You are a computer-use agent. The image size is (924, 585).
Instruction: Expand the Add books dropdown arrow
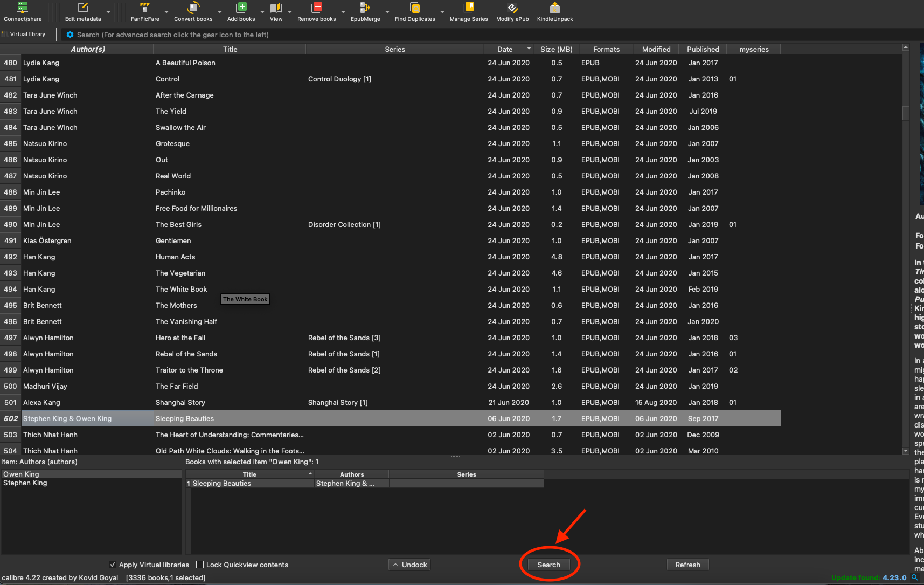(x=262, y=12)
